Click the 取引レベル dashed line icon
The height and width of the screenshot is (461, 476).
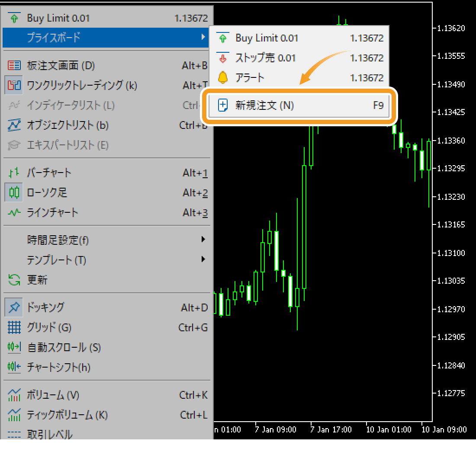pyautogui.click(x=14, y=435)
